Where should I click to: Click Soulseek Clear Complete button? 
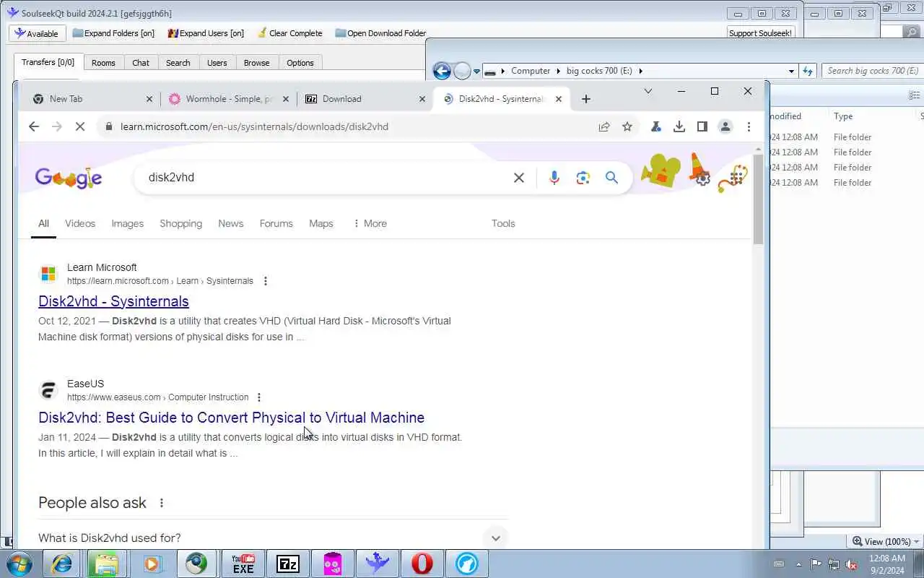pos(289,33)
